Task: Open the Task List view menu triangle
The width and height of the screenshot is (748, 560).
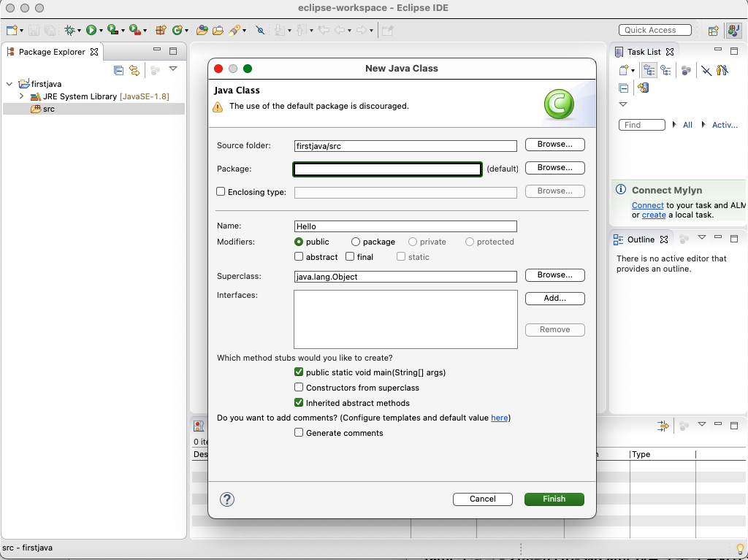Action: click(x=623, y=104)
